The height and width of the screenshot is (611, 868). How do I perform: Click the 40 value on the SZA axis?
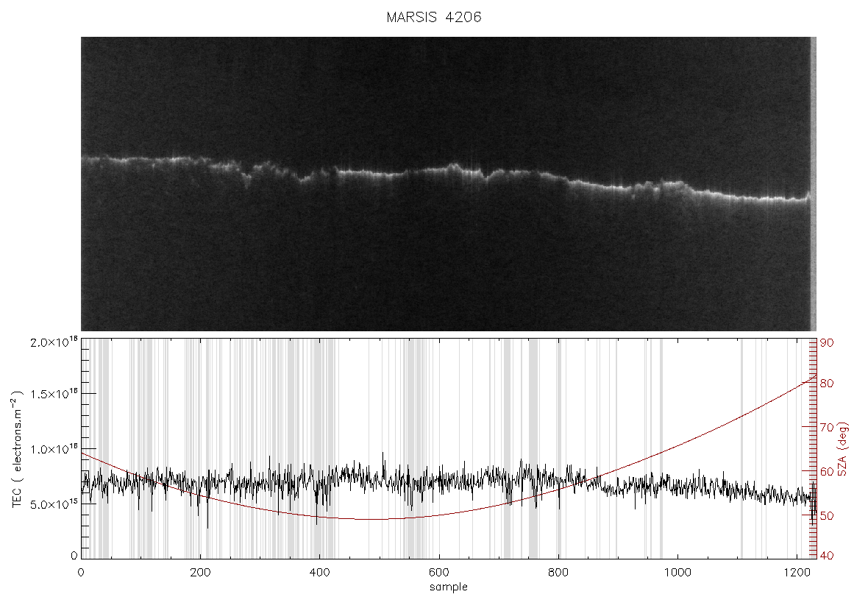[827, 556]
